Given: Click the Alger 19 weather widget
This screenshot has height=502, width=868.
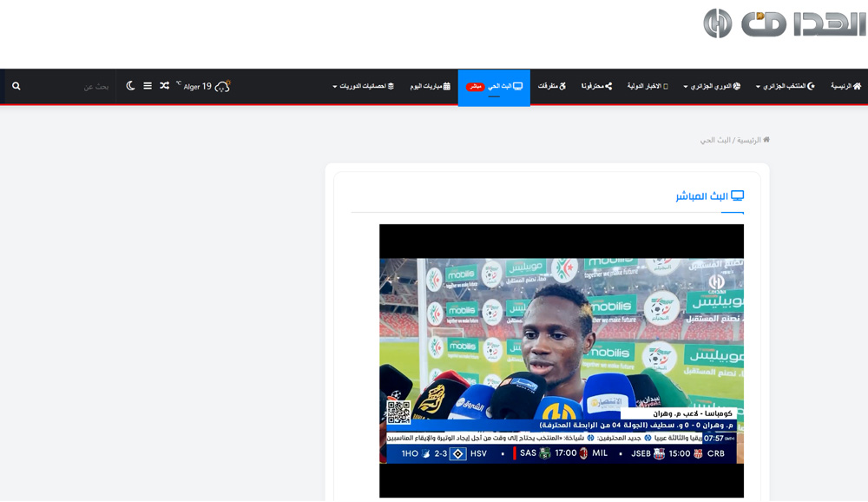Looking at the screenshot, I should point(203,86).
